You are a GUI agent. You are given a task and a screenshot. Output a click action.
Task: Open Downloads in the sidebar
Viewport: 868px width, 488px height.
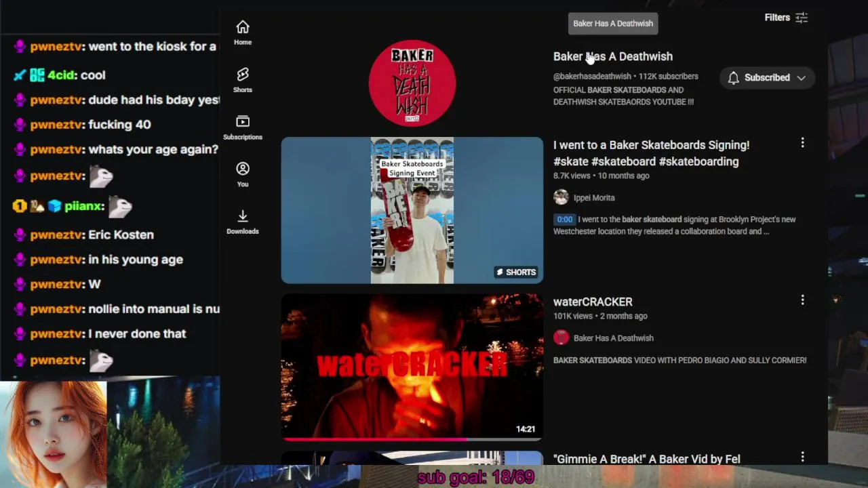243,222
